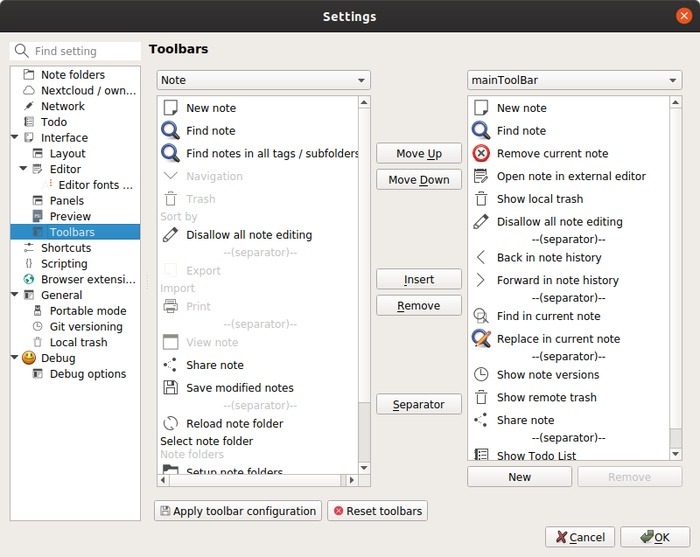The width and height of the screenshot is (700, 557).
Task: Click the Remove button between lists
Action: (x=419, y=306)
